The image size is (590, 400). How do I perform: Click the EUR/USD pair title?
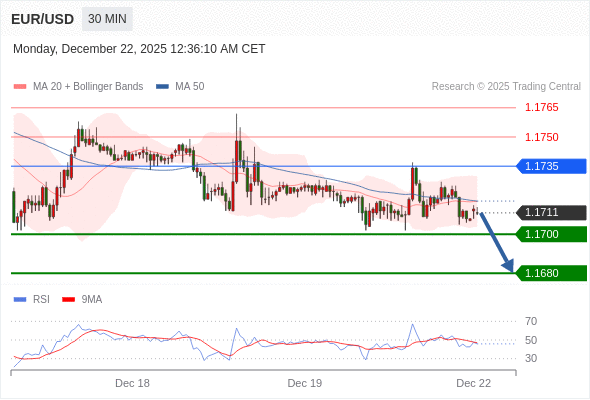(x=43, y=19)
